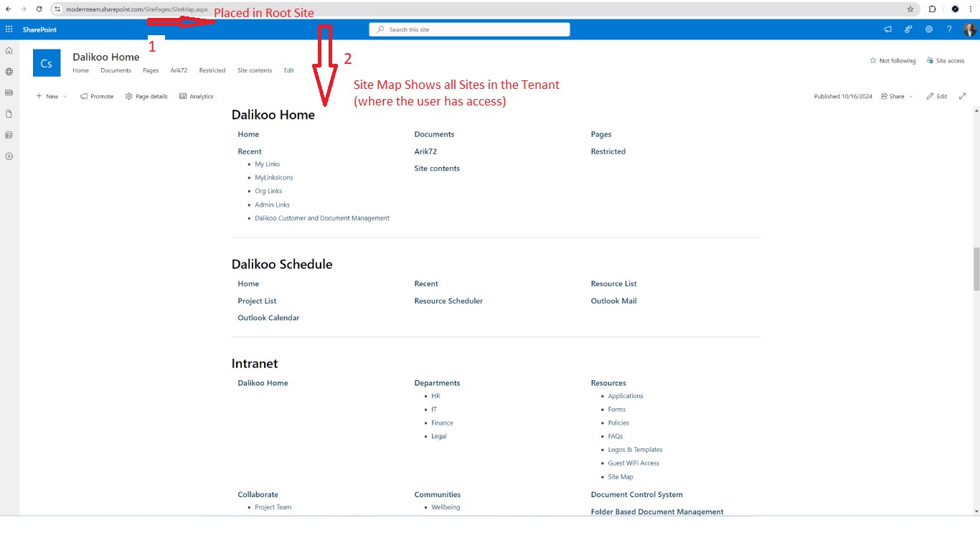Open Org Links link
This screenshot has width=980, height=551.
(268, 191)
